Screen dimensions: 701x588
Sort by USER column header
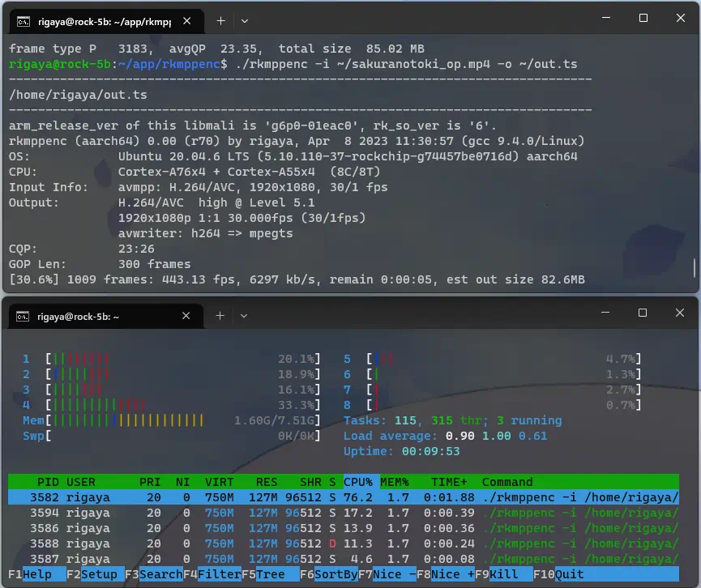pos(81,482)
